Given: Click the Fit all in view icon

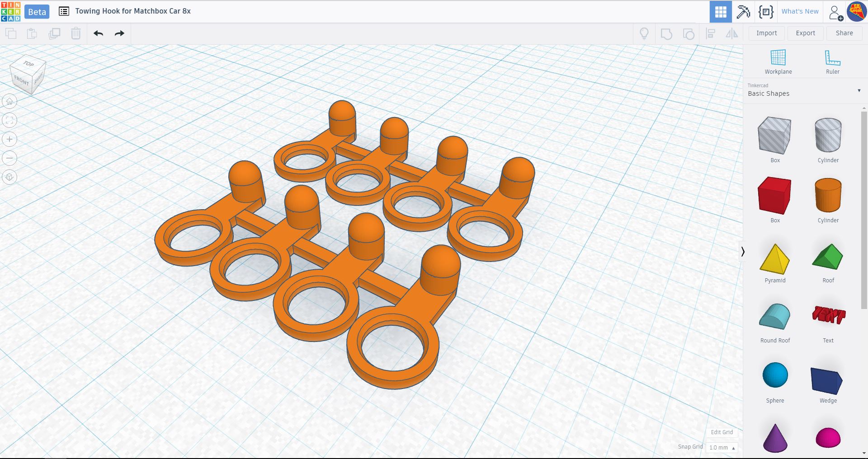Looking at the screenshot, I should coord(9,120).
